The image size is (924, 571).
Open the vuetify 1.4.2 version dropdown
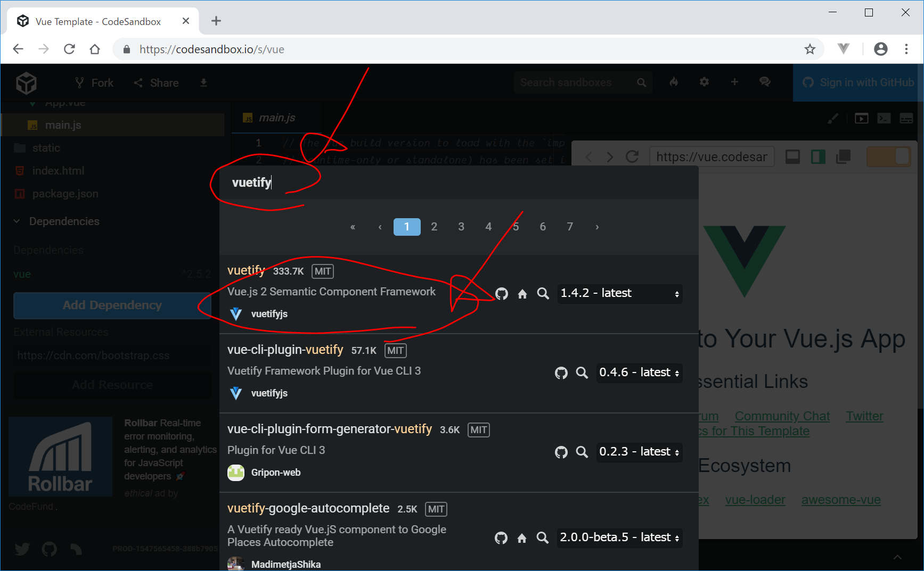pyautogui.click(x=619, y=294)
